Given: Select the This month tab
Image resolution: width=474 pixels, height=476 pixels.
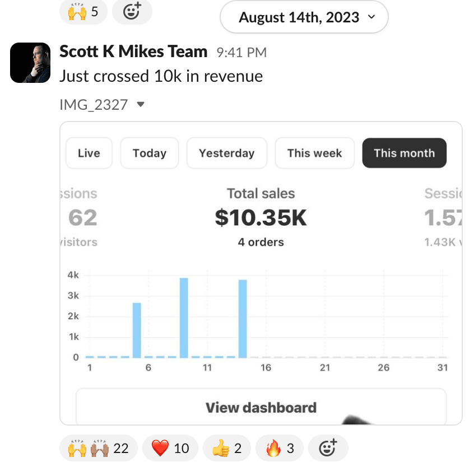Looking at the screenshot, I should [404, 153].
